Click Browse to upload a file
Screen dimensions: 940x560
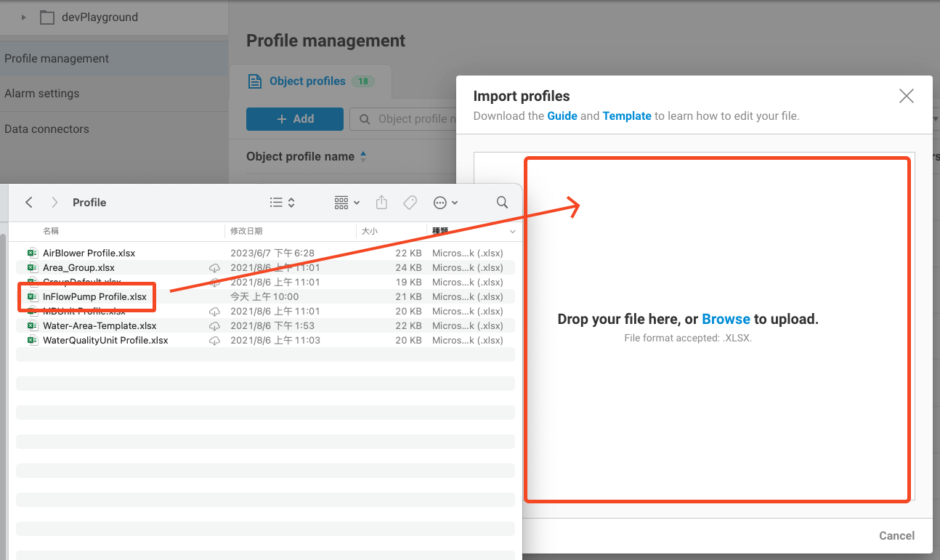(x=726, y=318)
